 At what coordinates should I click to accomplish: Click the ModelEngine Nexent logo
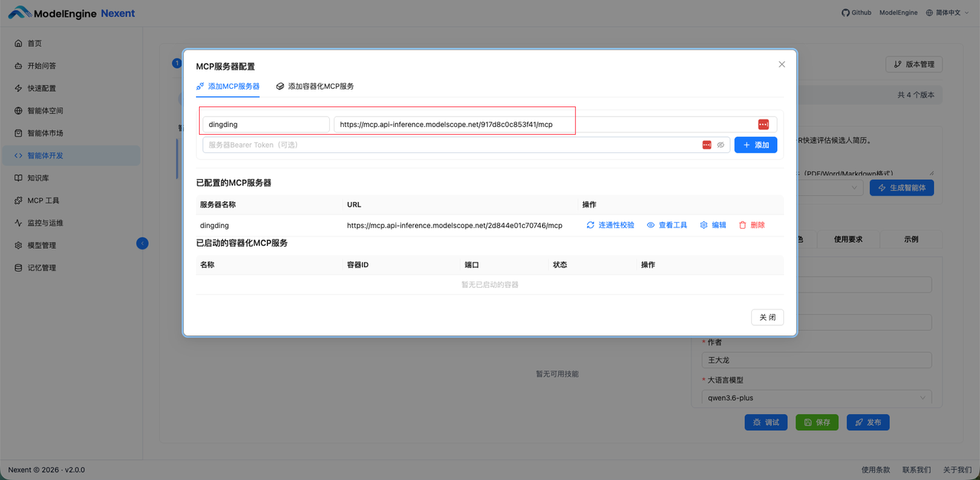tap(71, 12)
